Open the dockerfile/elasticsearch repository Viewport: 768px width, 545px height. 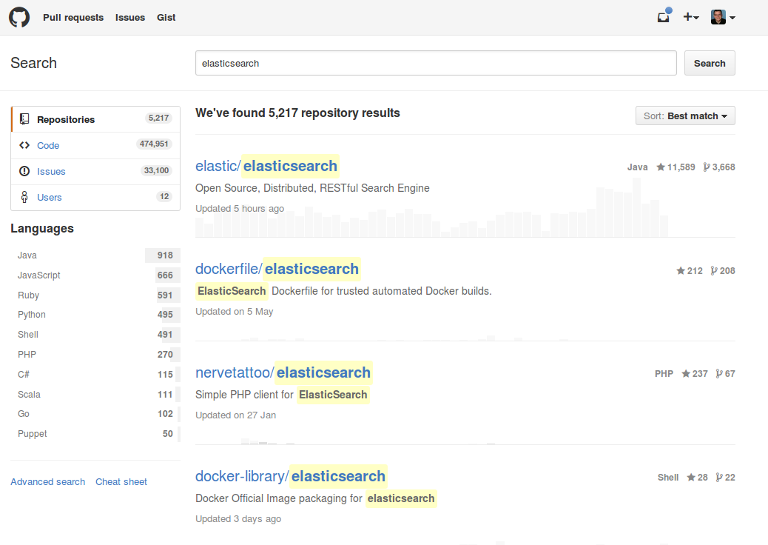click(x=277, y=269)
